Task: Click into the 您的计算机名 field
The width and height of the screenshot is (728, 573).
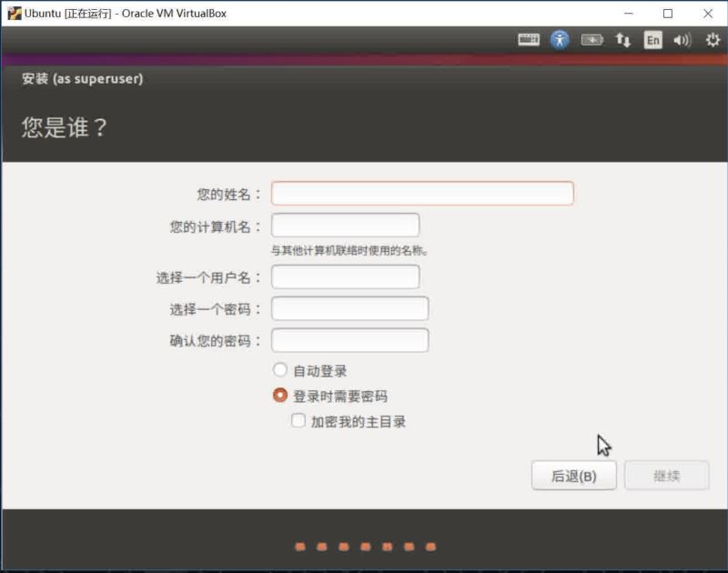Action: coord(345,226)
